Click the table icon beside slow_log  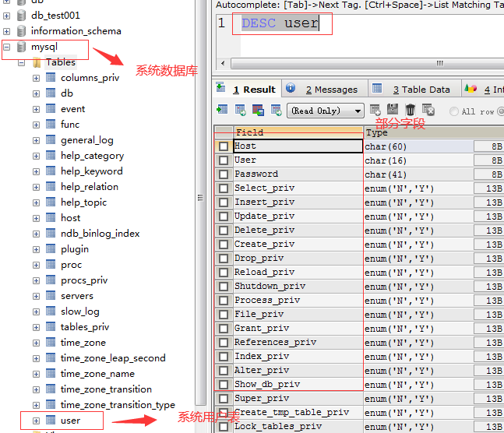(x=51, y=311)
